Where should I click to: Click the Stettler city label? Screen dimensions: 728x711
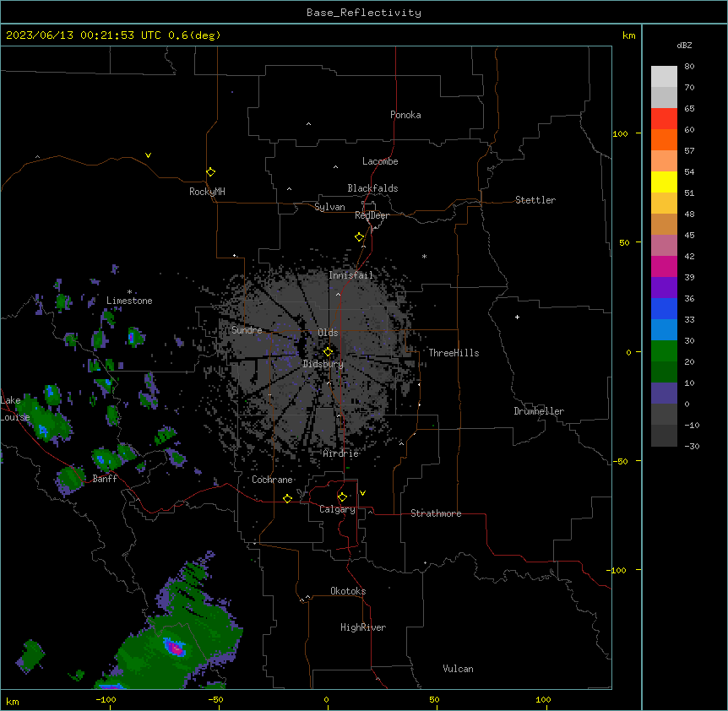[x=535, y=200]
